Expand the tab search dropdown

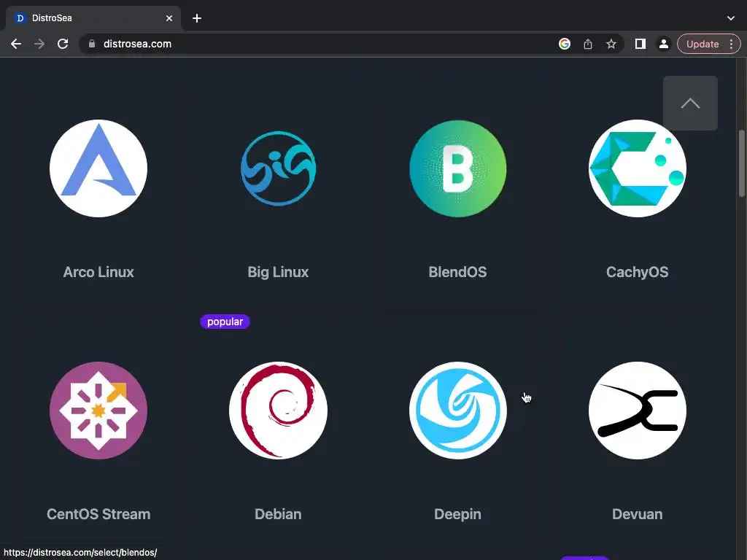click(731, 18)
